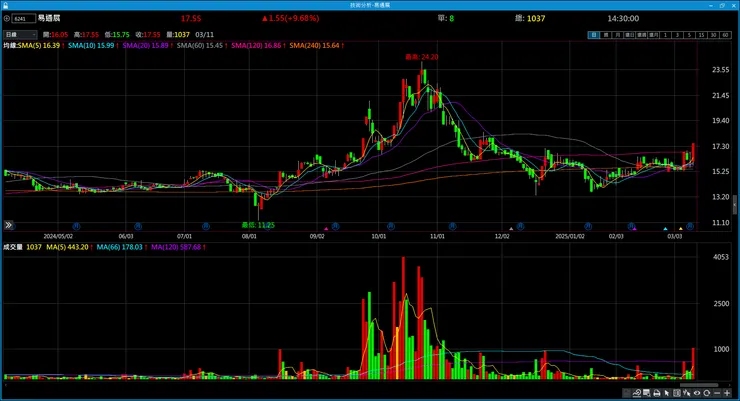Click the MA(120) 587.68 volume label
The height and width of the screenshot is (401, 740).
click(x=176, y=247)
